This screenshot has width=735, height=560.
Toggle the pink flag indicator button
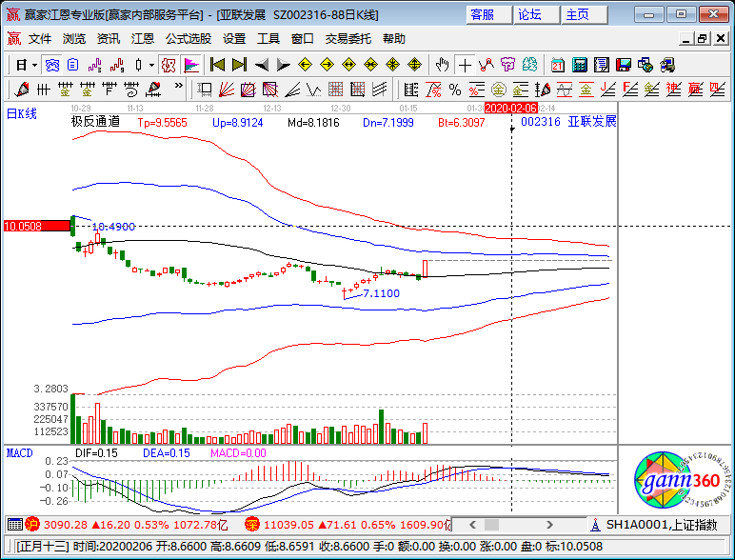coord(191,65)
